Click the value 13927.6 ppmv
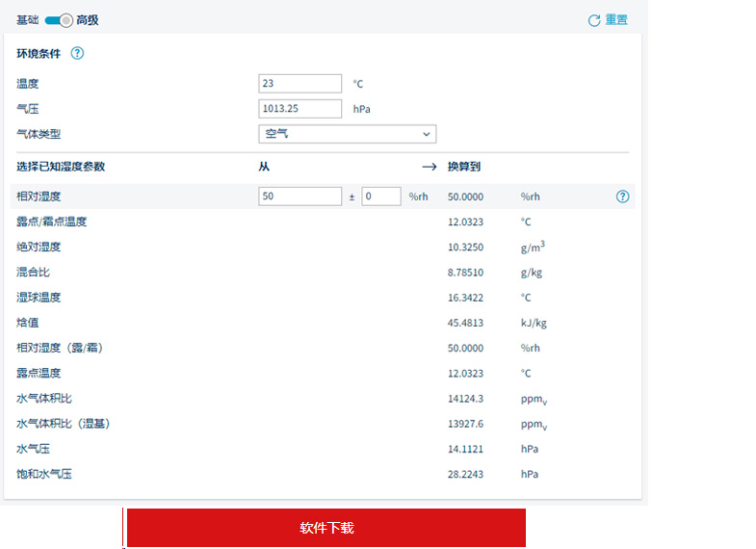 click(x=465, y=424)
